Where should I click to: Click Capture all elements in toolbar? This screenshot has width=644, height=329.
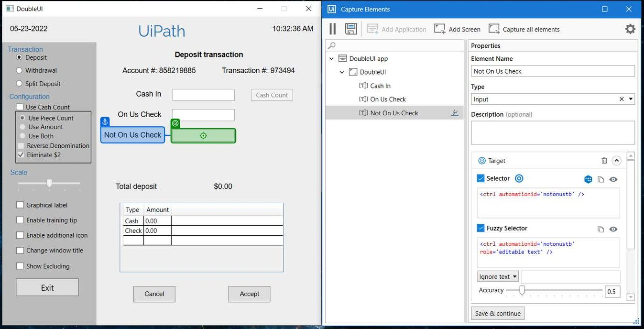click(x=524, y=29)
